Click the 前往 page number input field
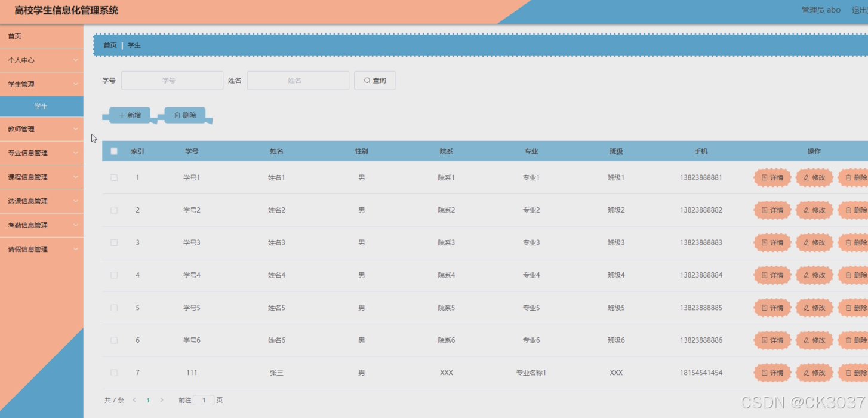The image size is (868, 418). click(x=203, y=400)
